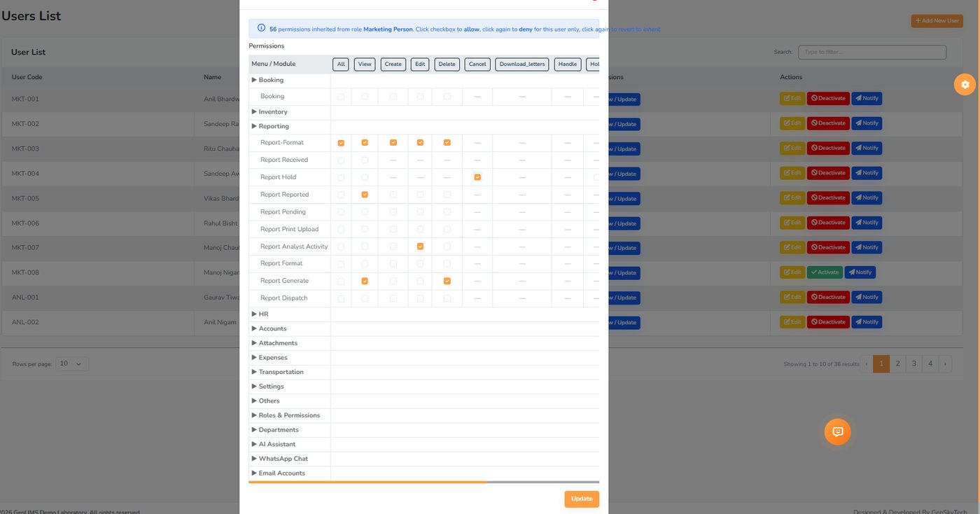Expand the HR module group
The width and height of the screenshot is (980, 514).
[260, 314]
